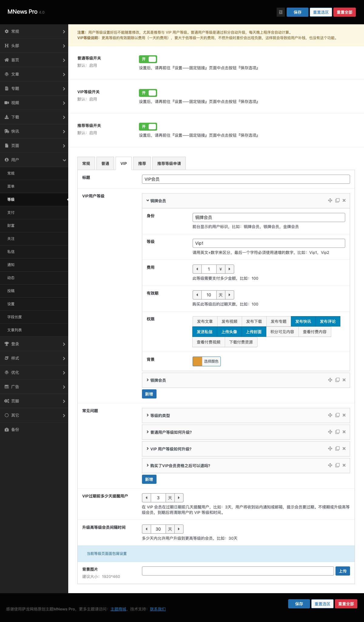Expand the 银牌会员 level panel
Screen dimensions: 364x622
[x=158, y=380]
